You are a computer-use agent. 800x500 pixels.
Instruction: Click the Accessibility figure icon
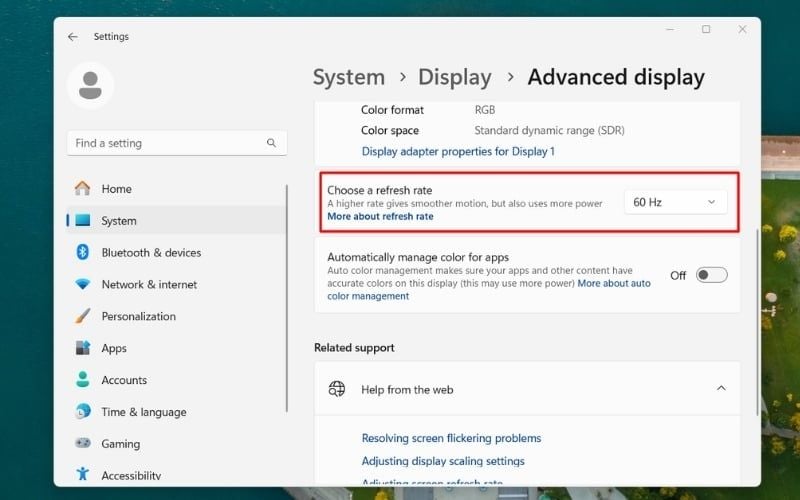[83, 474]
